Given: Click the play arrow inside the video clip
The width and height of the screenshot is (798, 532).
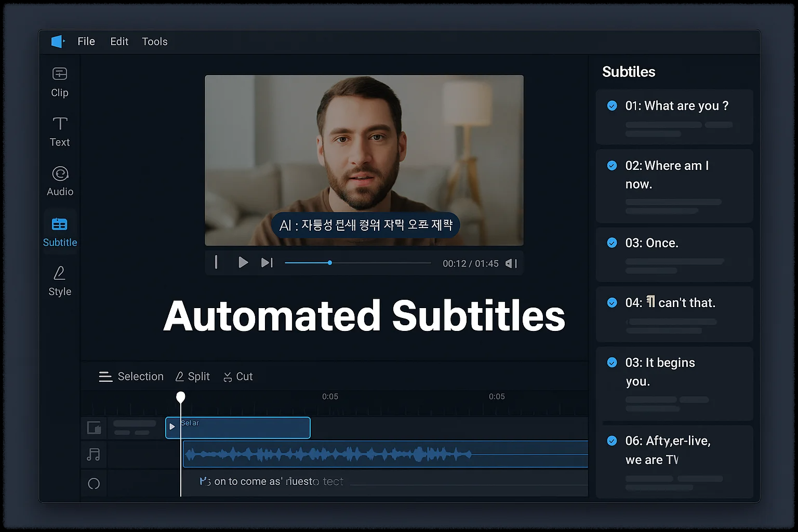Looking at the screenshot, I should point(172,427).
